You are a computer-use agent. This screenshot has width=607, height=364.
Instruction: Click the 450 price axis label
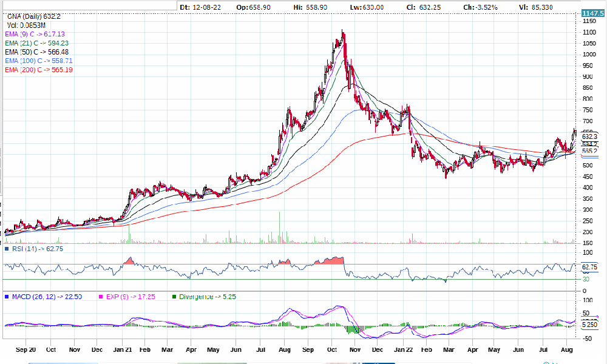(x=588, y=177)
